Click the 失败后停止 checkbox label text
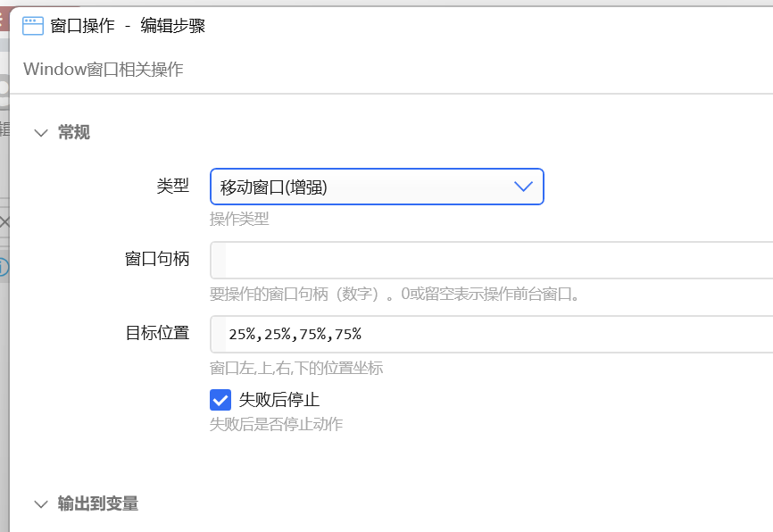The height and width of the screenshot is (532, 773). tap(279, 399)
